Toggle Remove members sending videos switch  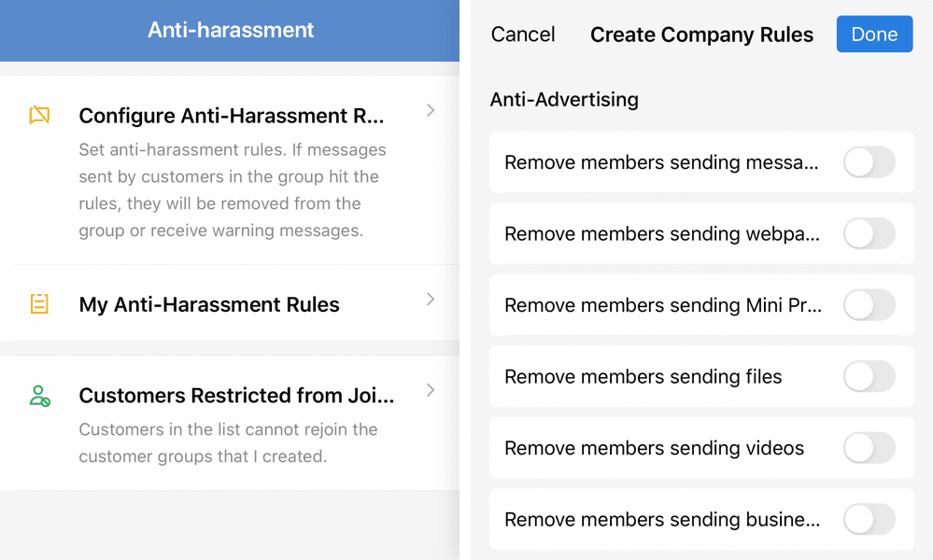click(x=869, y=448)
